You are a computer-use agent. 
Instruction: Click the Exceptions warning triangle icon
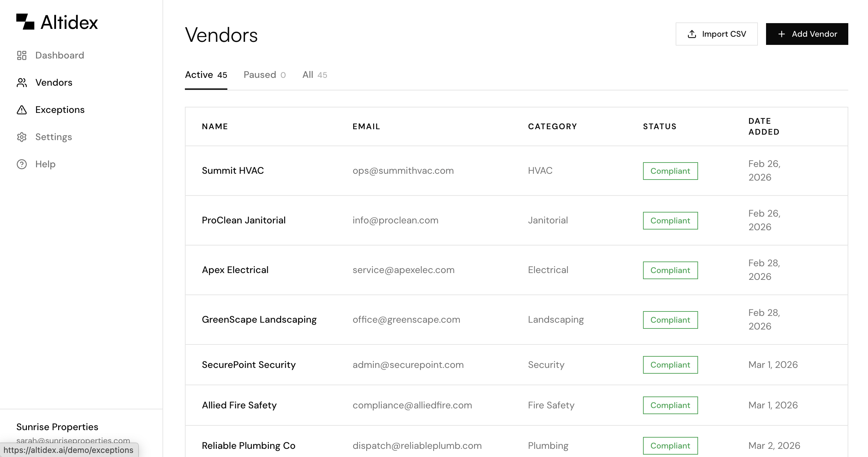pos(22,110)
